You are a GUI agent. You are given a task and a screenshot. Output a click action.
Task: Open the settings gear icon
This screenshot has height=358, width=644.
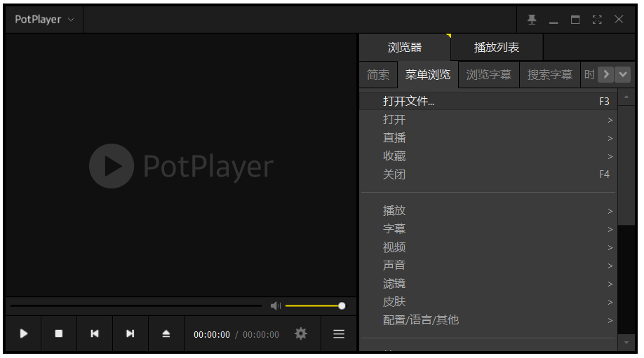301,333
